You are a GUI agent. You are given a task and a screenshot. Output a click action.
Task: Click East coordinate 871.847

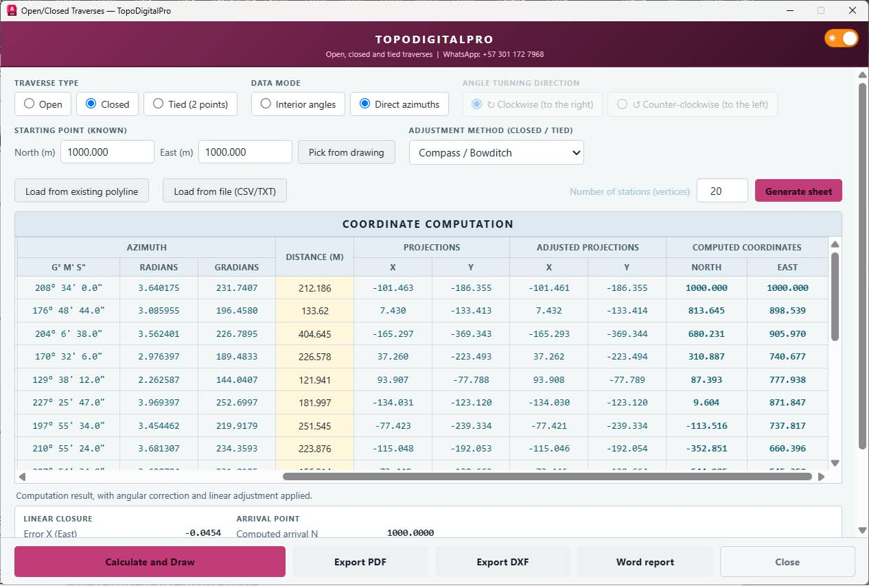point(787,403)
